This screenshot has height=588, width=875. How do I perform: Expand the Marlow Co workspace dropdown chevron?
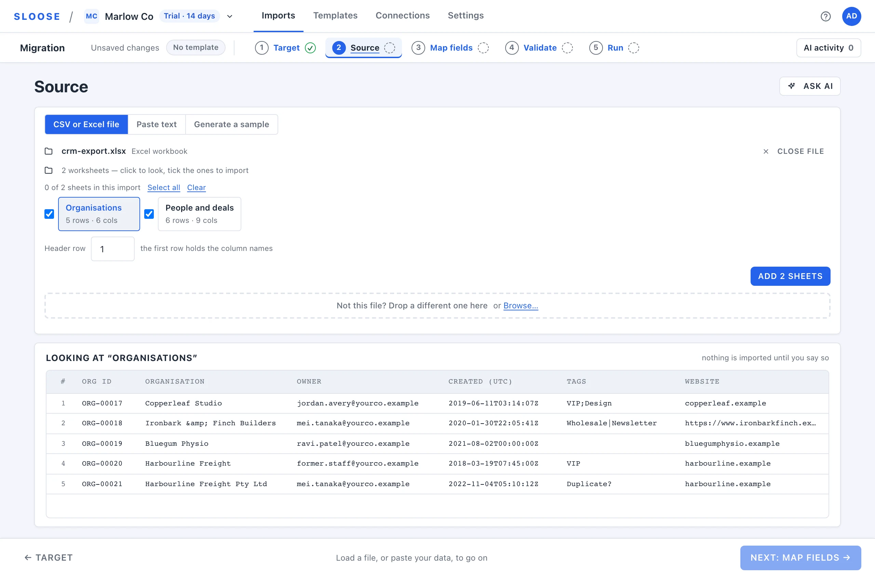(x=230, y=16)
